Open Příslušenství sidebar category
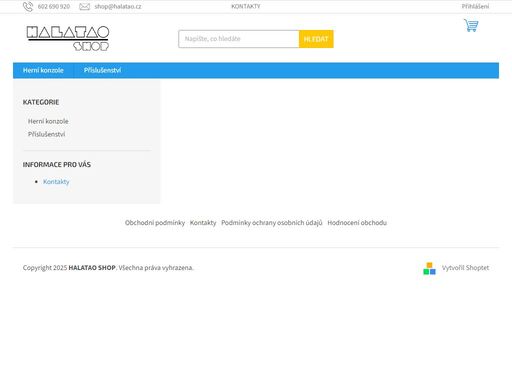The image size is (512, 384). point(47,134)
